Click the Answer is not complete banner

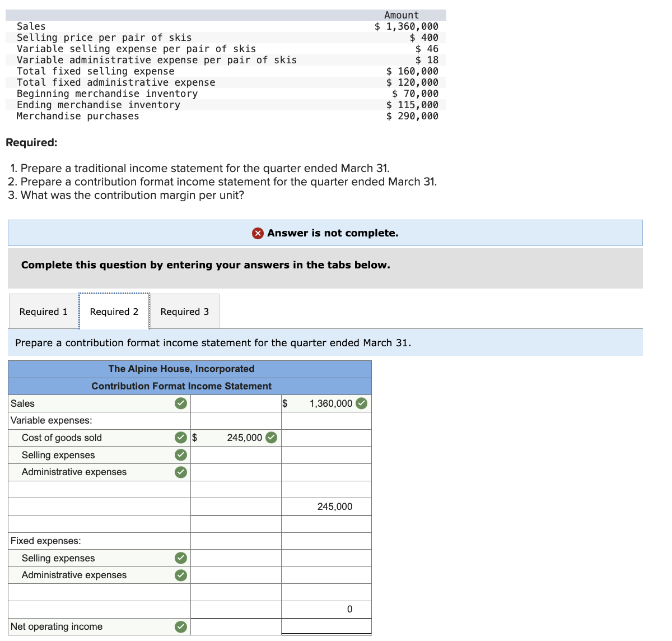(325, 233)
